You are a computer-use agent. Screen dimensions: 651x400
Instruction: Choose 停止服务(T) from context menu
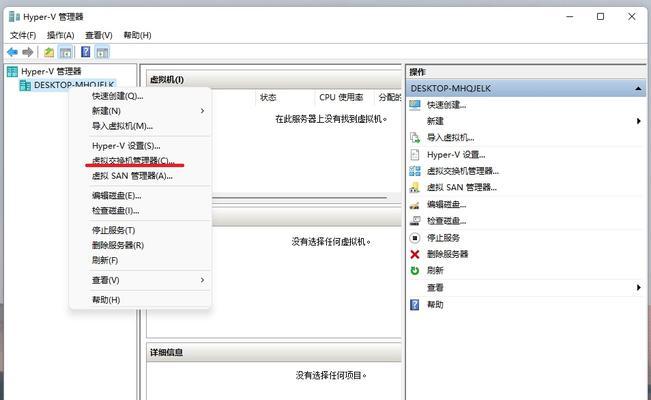pos(141,230)
